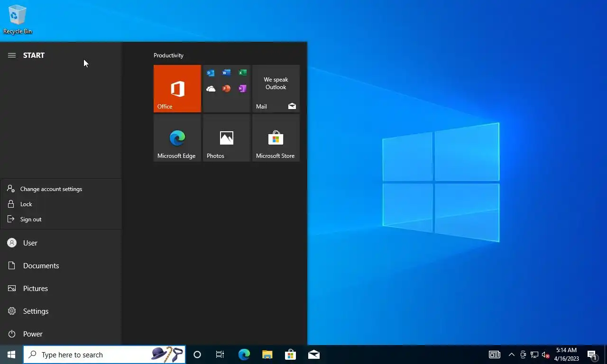Collapse the START hamburger menu
Viewport: 607px width, 364px height.
[12, 55]
